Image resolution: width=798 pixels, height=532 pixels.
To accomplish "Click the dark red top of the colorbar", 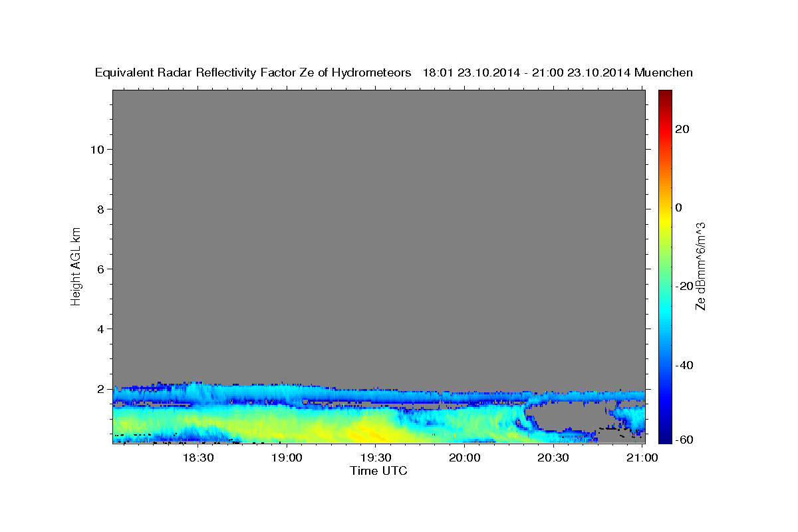I will [665, 96].
